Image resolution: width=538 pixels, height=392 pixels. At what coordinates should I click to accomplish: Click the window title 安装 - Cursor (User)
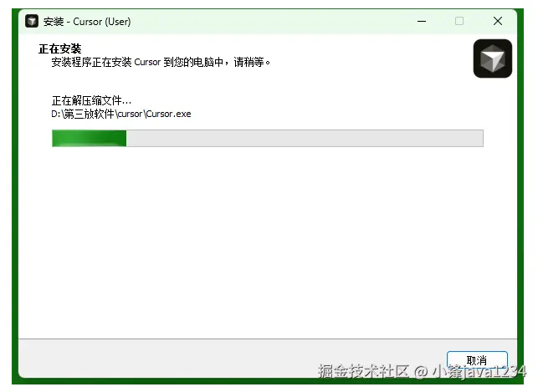(x=87, y=22)
